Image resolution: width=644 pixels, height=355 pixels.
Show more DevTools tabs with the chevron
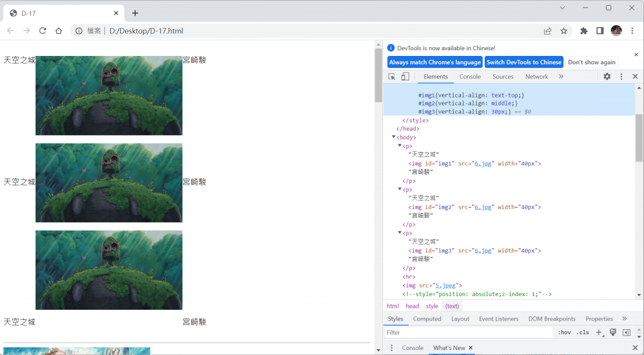(561, 76)
